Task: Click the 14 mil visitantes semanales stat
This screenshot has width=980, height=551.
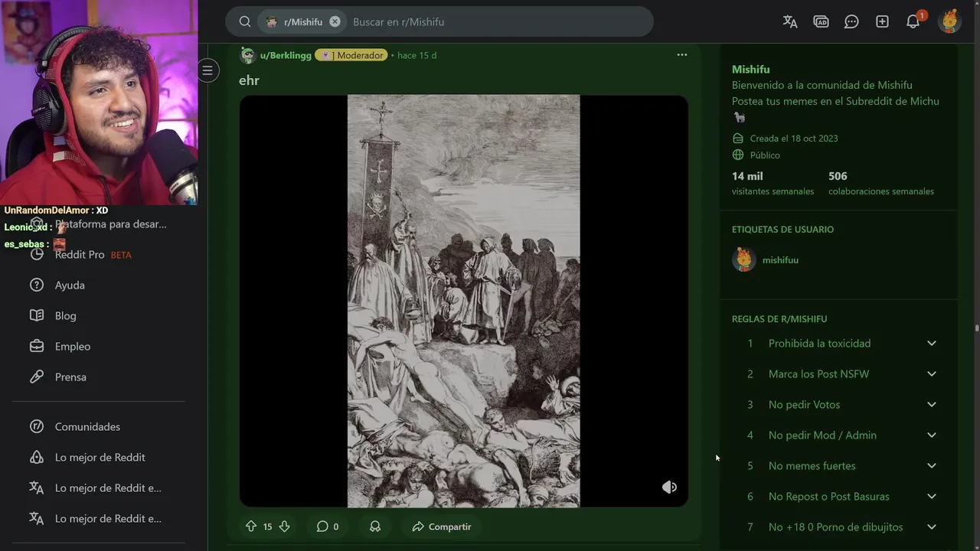Action: coord(773,183)
